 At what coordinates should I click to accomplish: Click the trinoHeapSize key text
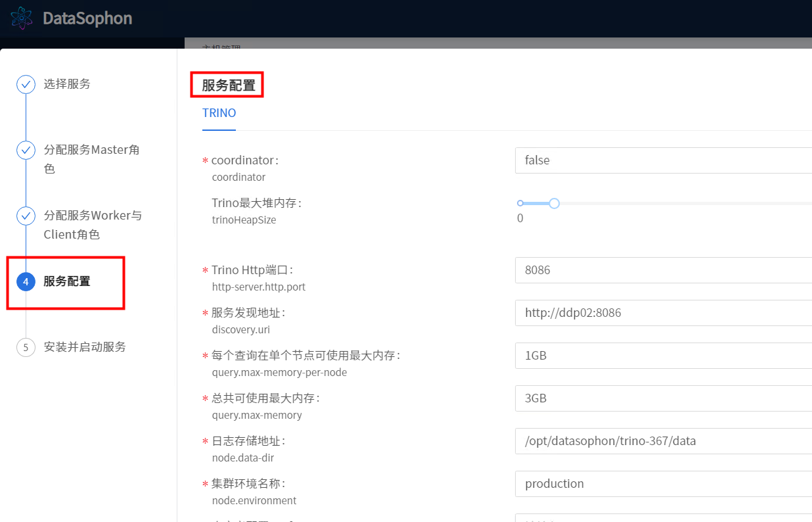[244, 220]
